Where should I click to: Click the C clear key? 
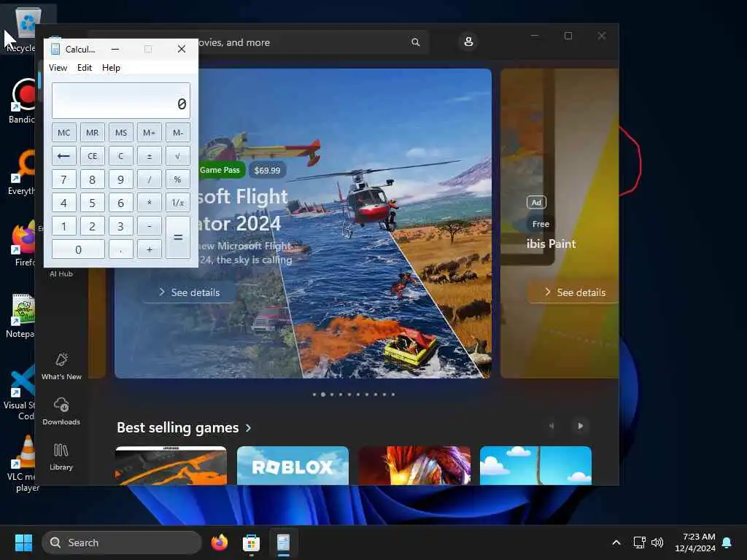(121, 156)
